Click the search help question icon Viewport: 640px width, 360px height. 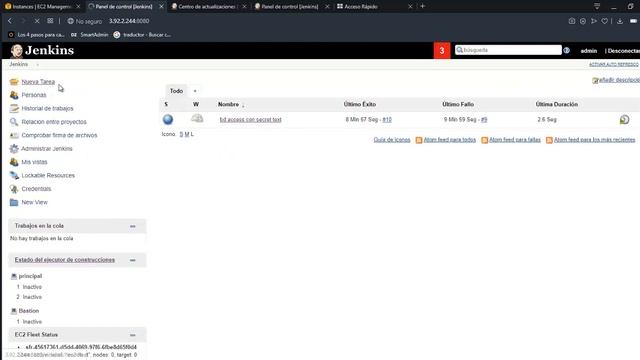pos(567,50)
